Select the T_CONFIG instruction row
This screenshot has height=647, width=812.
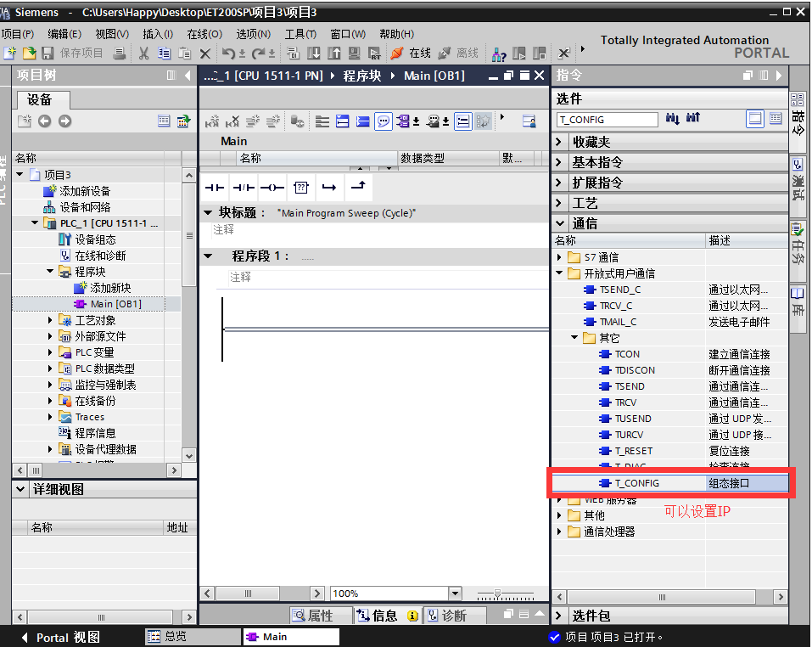[x=670, y=483]
